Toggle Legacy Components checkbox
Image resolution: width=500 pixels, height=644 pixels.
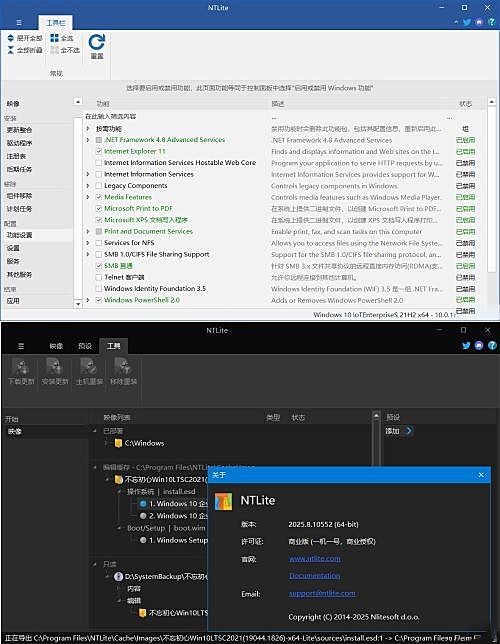(x=99, y=186)
